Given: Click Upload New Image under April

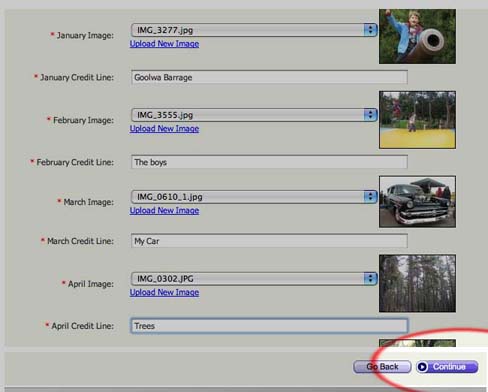Looking at the screenshot, I should [x=164, y=292].
